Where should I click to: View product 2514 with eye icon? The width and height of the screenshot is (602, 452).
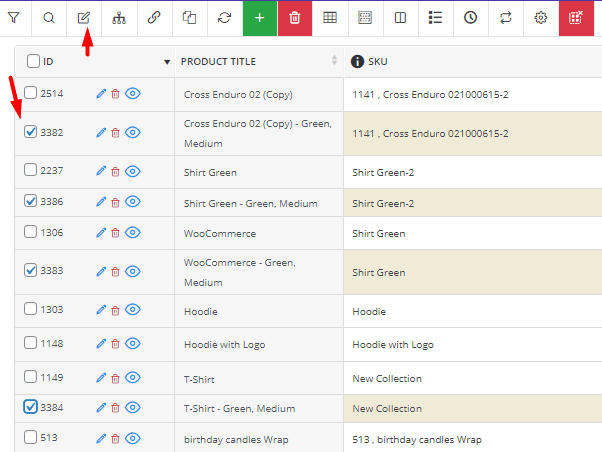point(133,93)
